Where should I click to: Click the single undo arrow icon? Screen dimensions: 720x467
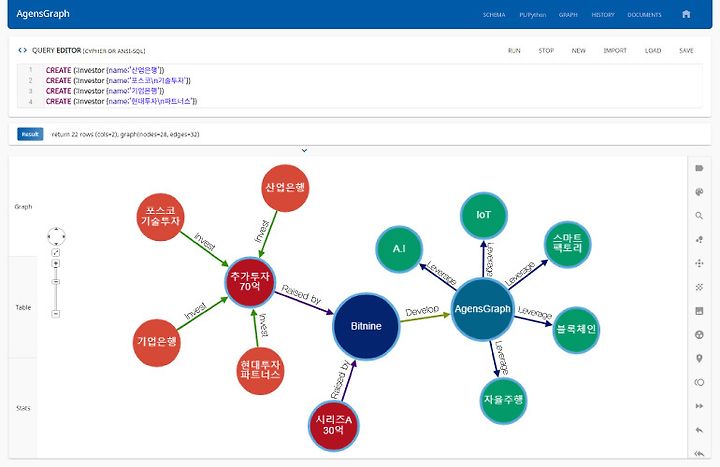point(699,430)
